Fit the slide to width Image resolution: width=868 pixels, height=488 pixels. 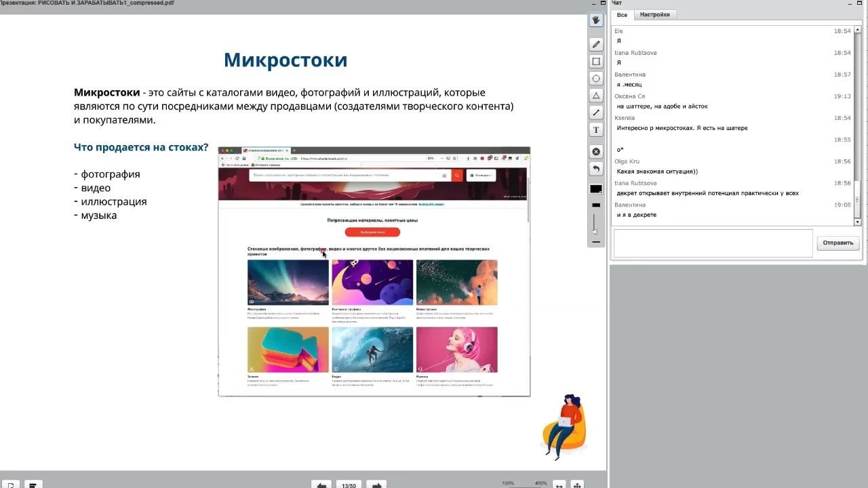click(559, 485)
